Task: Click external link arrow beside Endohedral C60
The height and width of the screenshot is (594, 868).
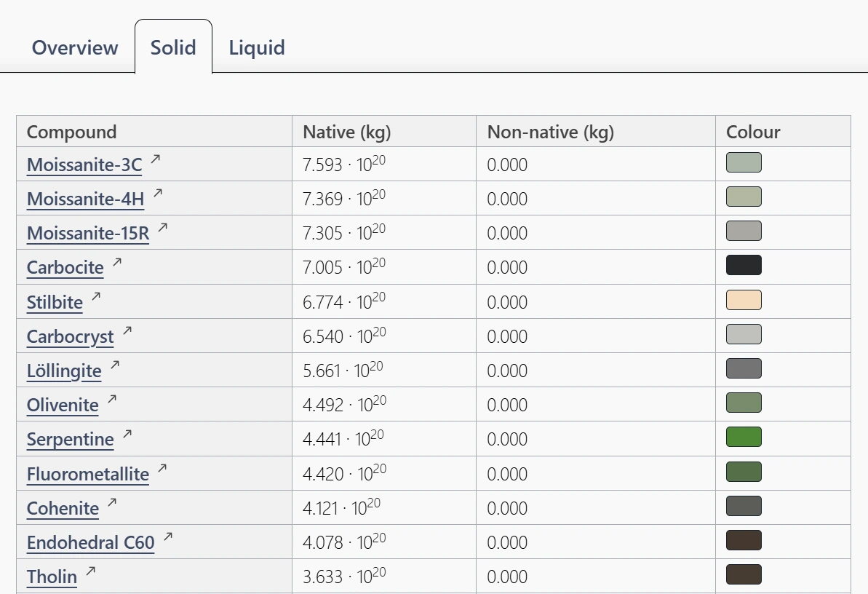Action: [x=168, y=536]
